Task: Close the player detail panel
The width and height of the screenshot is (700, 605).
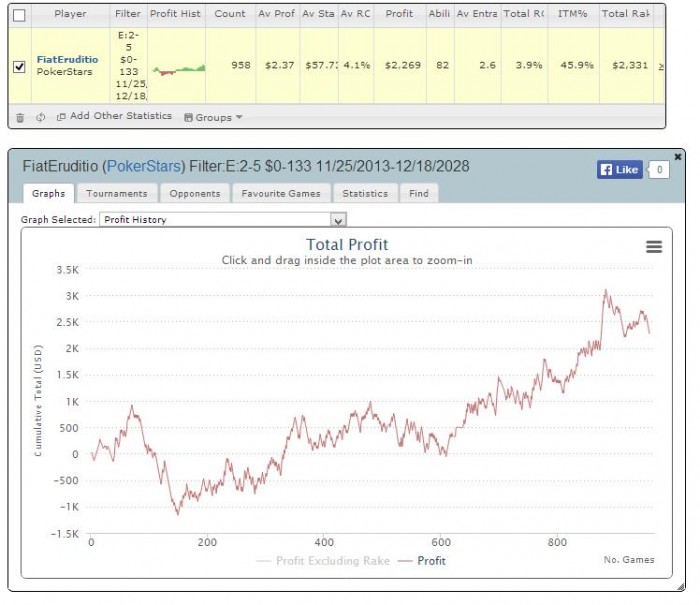Action: click(x=678, y=157)
